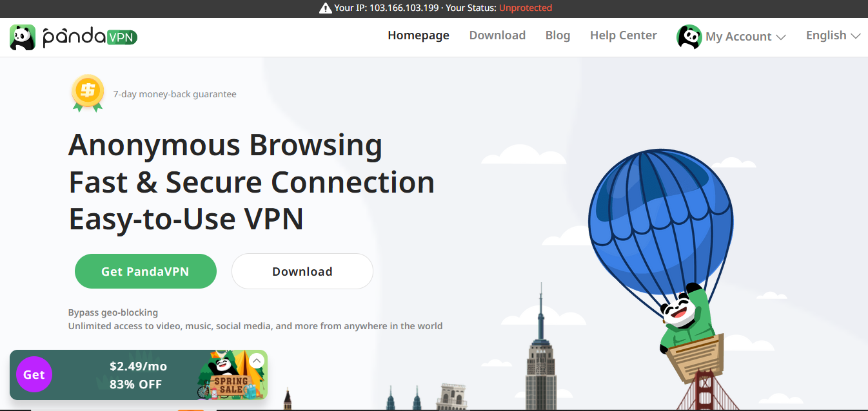Go to the Homepage menu item
This screenshot has height=411, width=868.
tap(419, 35)
